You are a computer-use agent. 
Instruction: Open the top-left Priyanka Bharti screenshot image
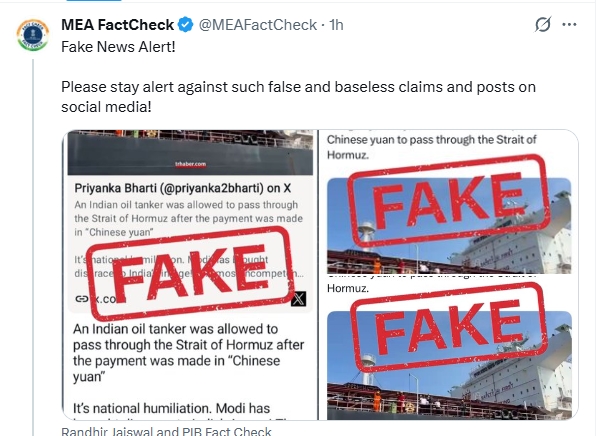[x=191, y=220]
